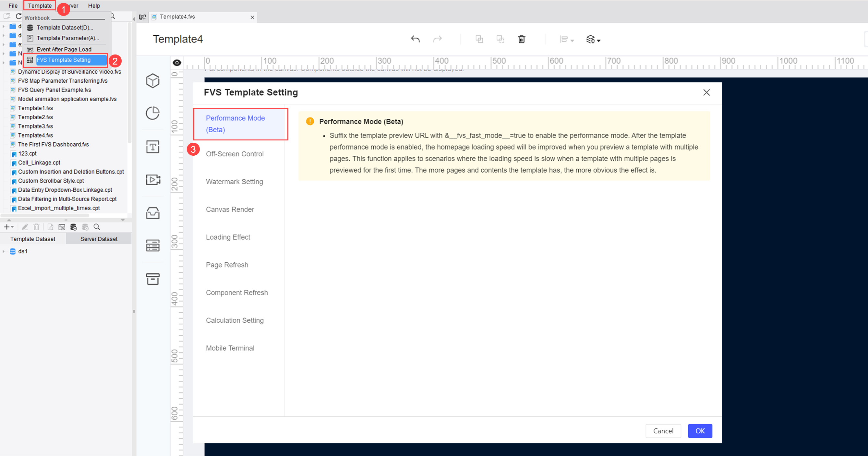The image size is (868, 456).
Task: Open the 3D cube component panel
Action: point(153,81)
